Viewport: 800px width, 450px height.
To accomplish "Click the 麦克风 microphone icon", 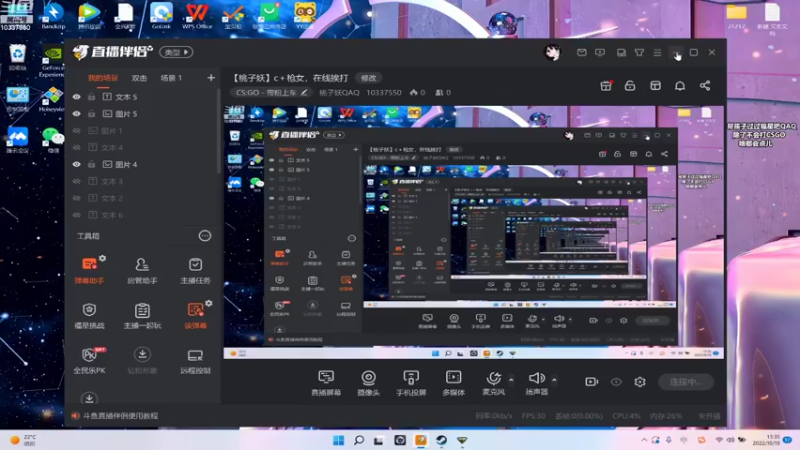I will pyautogui.click(x=493, y=379).
